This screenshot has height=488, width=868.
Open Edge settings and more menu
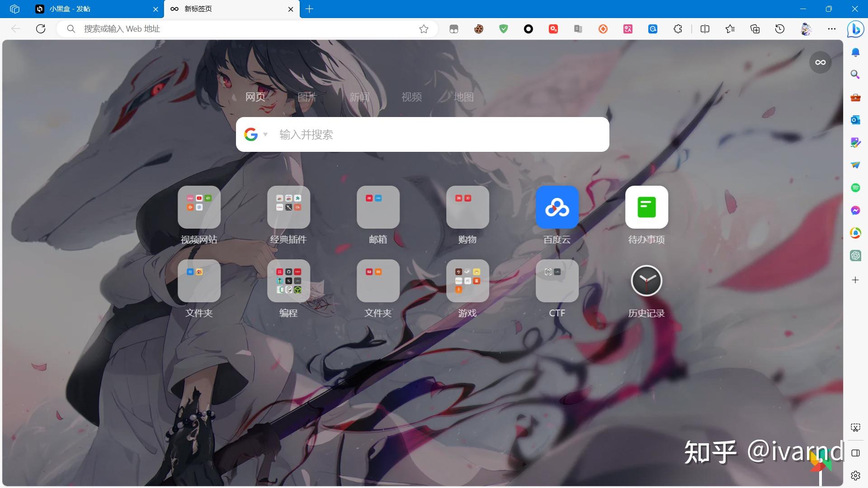point(831,29)
